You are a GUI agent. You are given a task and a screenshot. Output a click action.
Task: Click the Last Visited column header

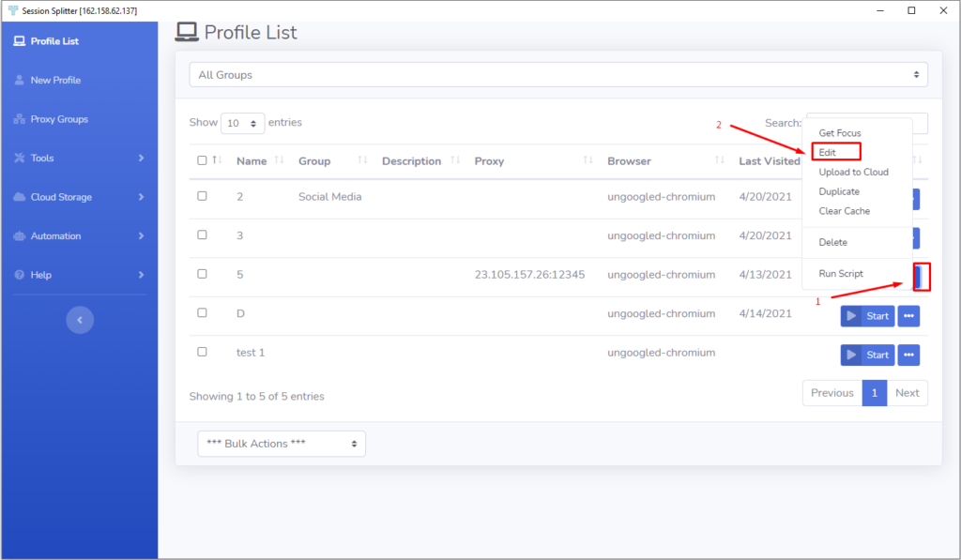[770, 161]
